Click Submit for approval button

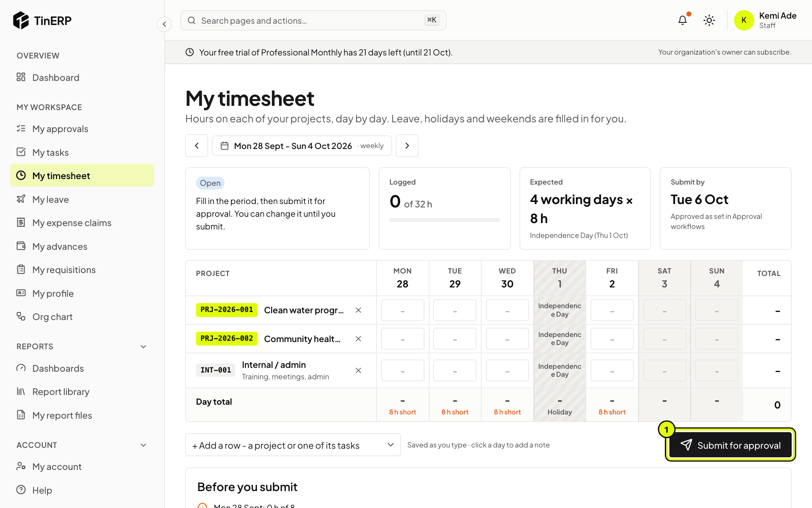tap(730, 445)
